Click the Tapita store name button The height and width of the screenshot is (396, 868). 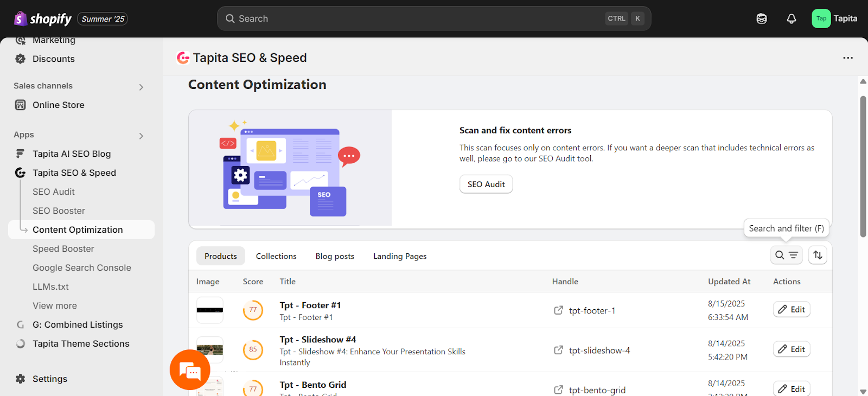click(x=834, y=18)
